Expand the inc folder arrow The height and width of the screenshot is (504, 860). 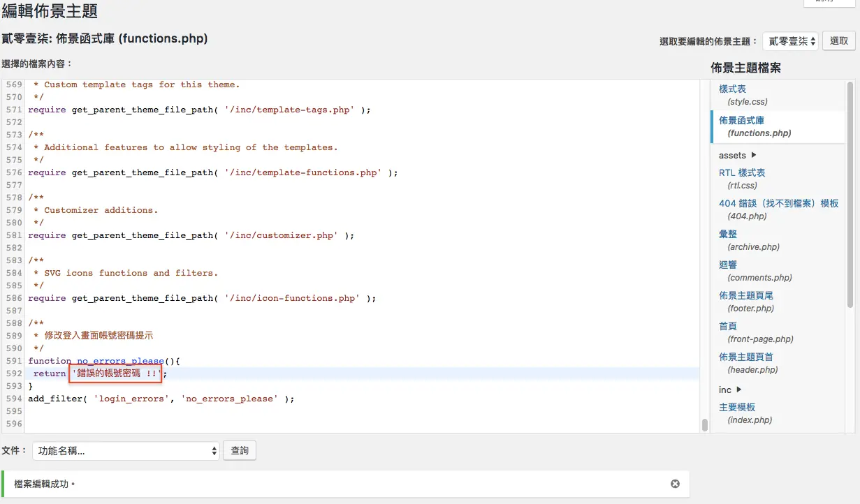point(739,390)
